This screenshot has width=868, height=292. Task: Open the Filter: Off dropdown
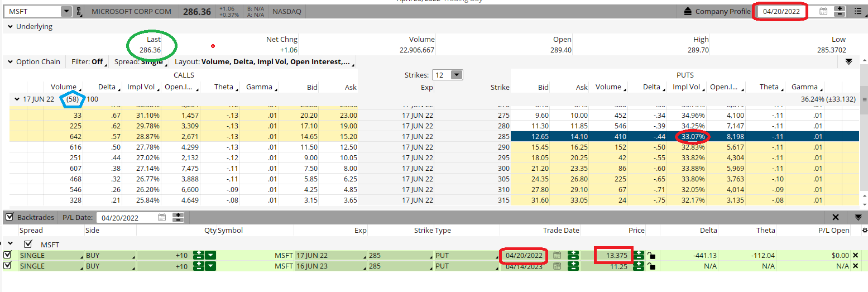88,61
